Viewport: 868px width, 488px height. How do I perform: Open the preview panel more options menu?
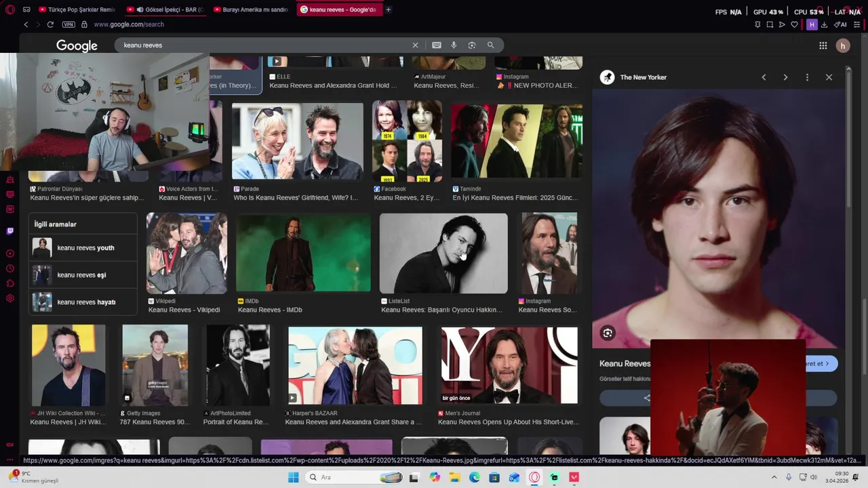[807, 77]
